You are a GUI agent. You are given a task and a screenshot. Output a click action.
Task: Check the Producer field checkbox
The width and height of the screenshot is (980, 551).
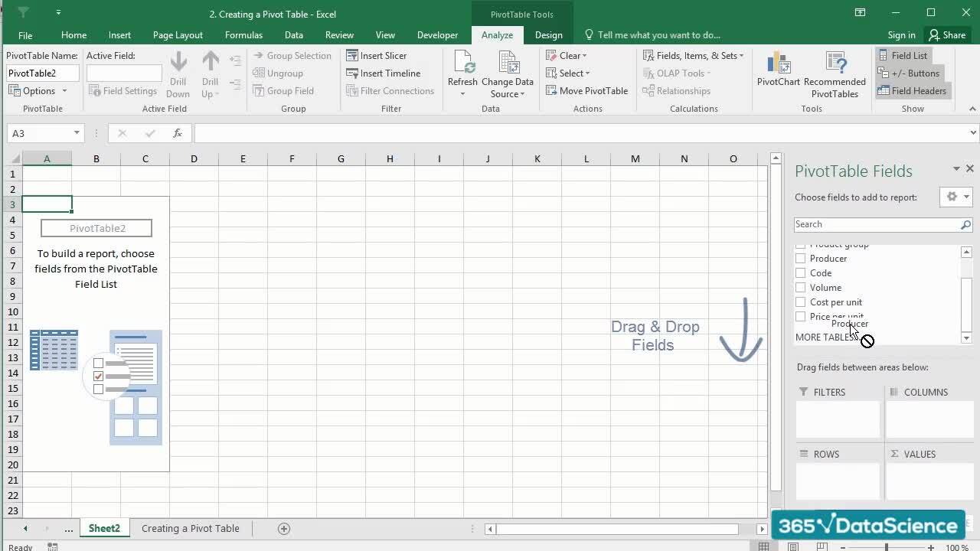coord(800,258)
